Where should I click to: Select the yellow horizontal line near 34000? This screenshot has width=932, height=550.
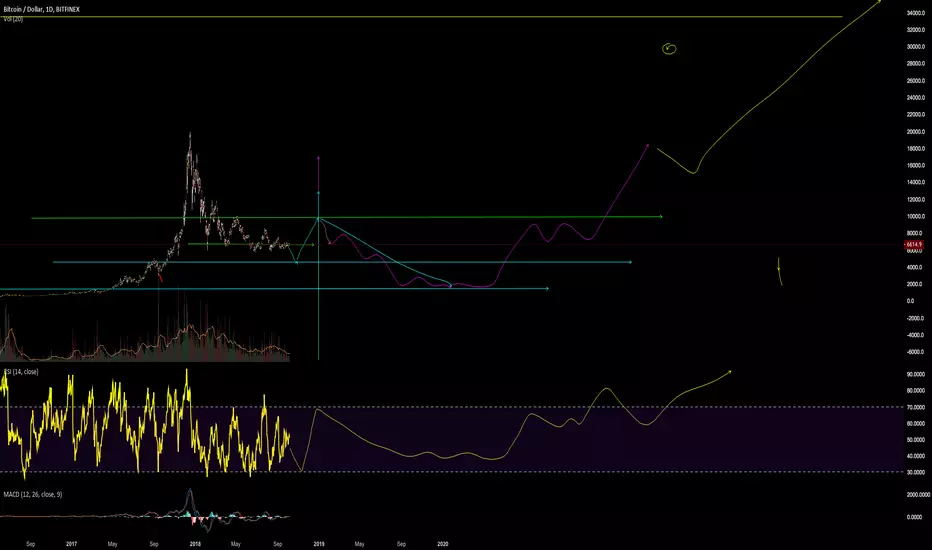tap(421, 17)
